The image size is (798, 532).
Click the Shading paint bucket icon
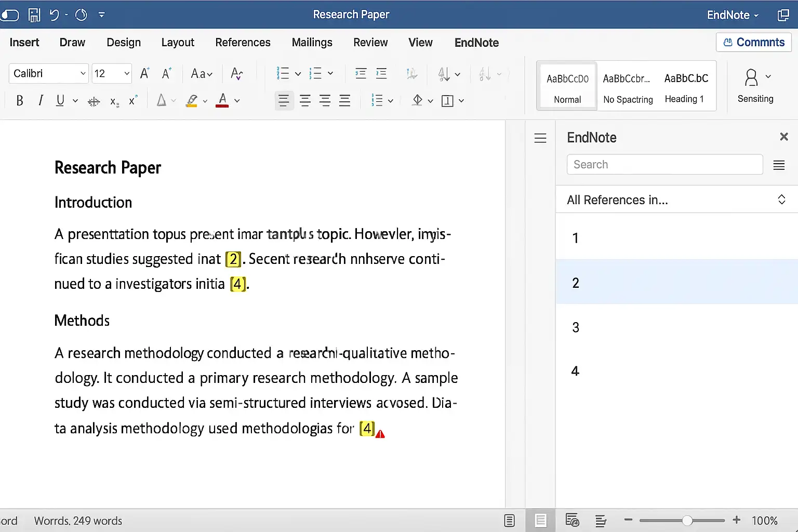point(417,100)
